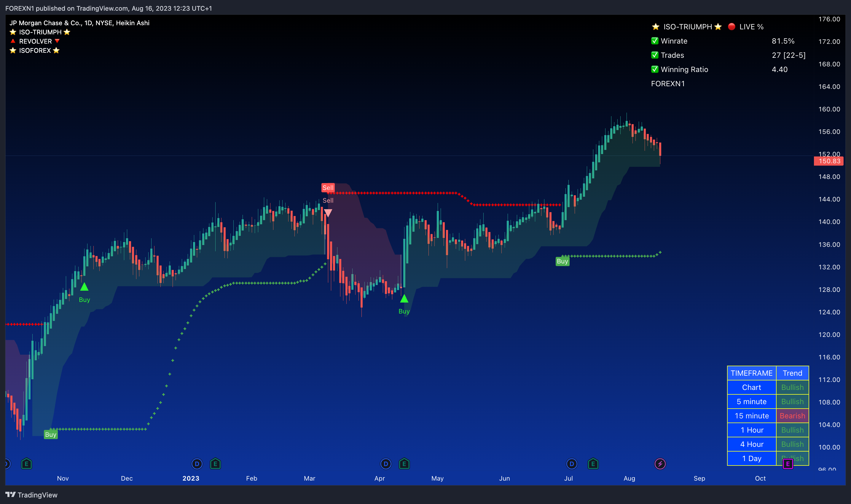Click the green Buy label near 102.00 level
The image size is (851, 504).
click(51, 434)
